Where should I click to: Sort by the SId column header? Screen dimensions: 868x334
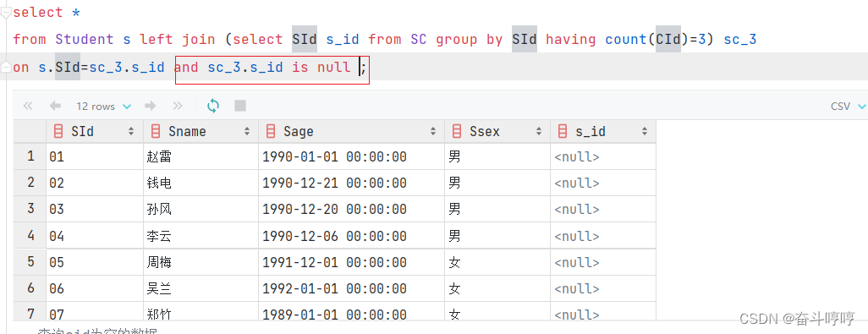95,132
